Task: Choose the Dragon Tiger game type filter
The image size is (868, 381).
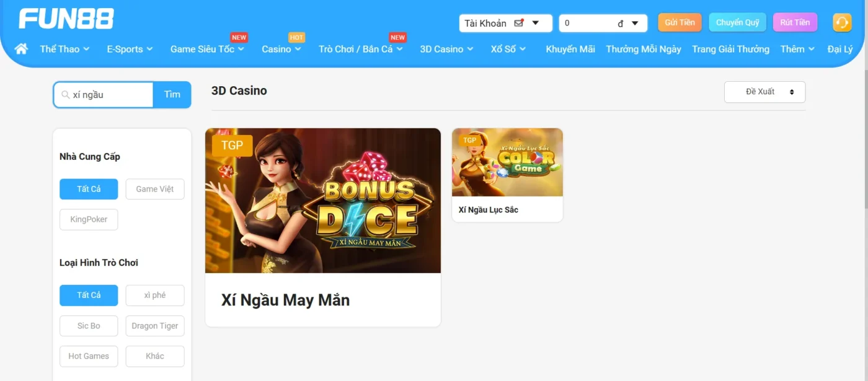Action: click(155, 326)
